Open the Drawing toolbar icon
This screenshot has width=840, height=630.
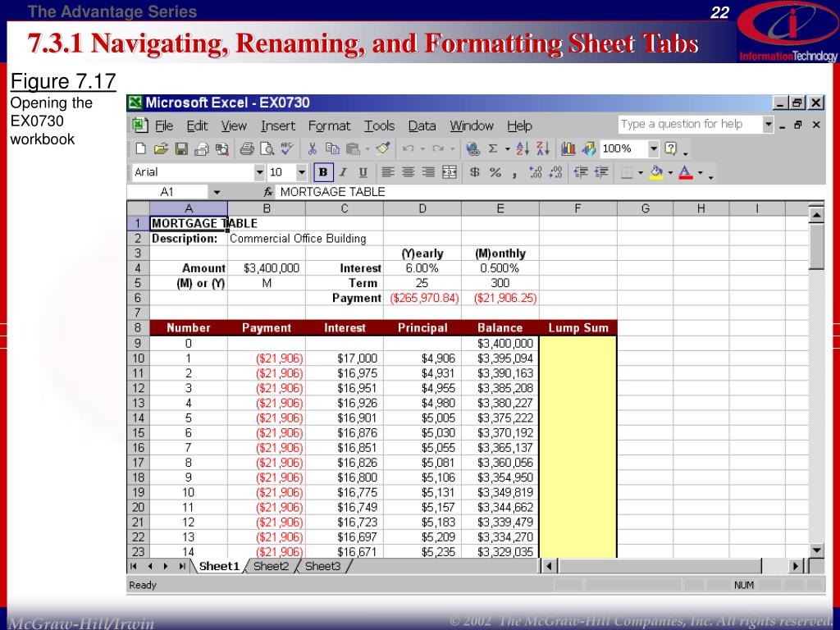click(x=588, y=149)
